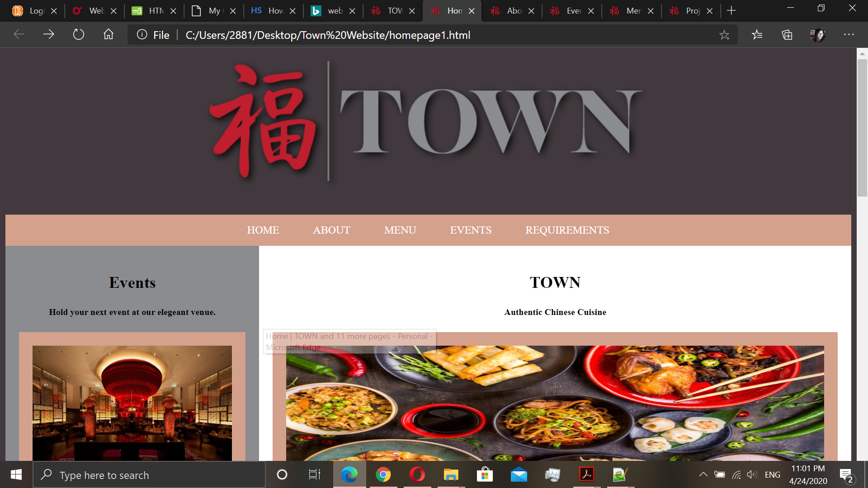Click the browser Back arrow
868x488 pixels.
19,35
